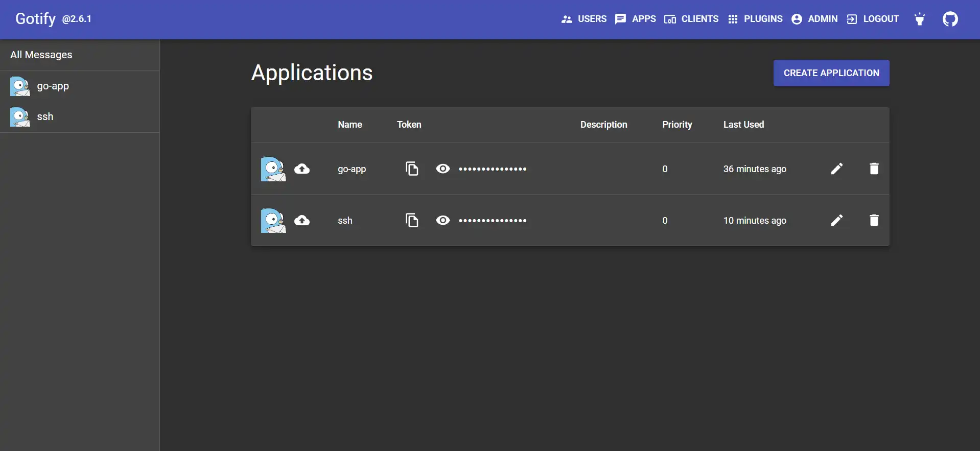Screen dimensions: 980x451
Task: Open go-app messages in sidebar
Action: 80,86
